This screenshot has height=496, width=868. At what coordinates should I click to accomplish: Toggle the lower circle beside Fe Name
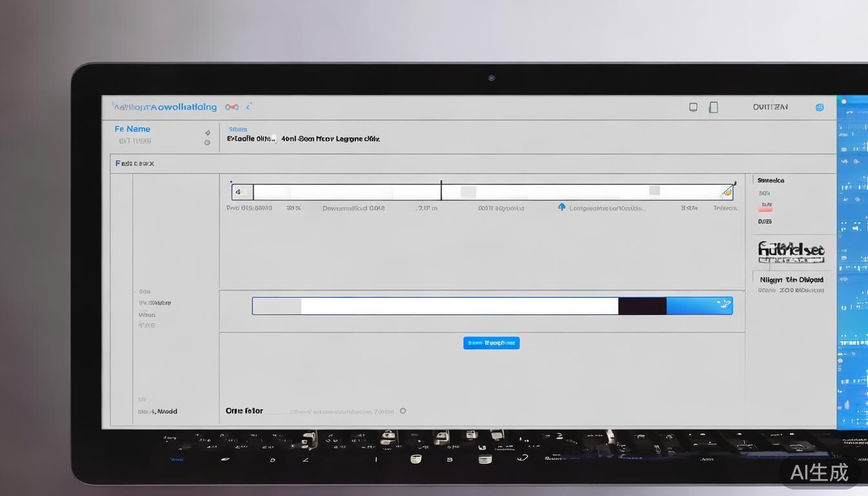207,142
